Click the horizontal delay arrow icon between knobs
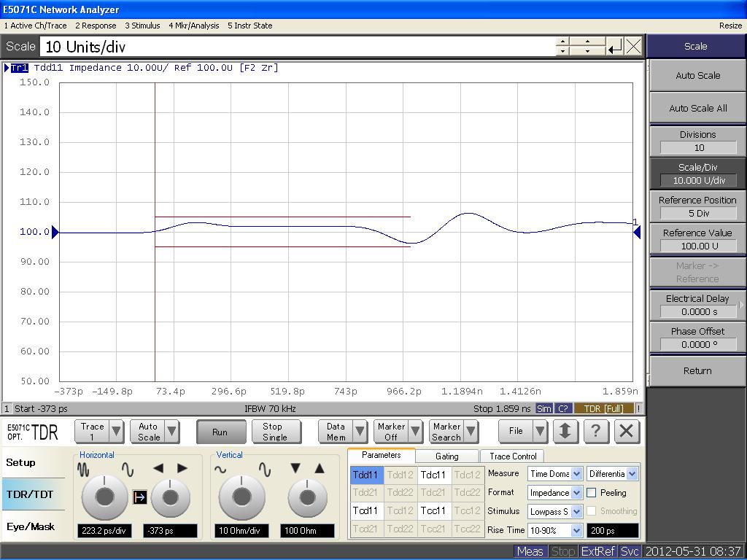 click(x=140, y=497)
